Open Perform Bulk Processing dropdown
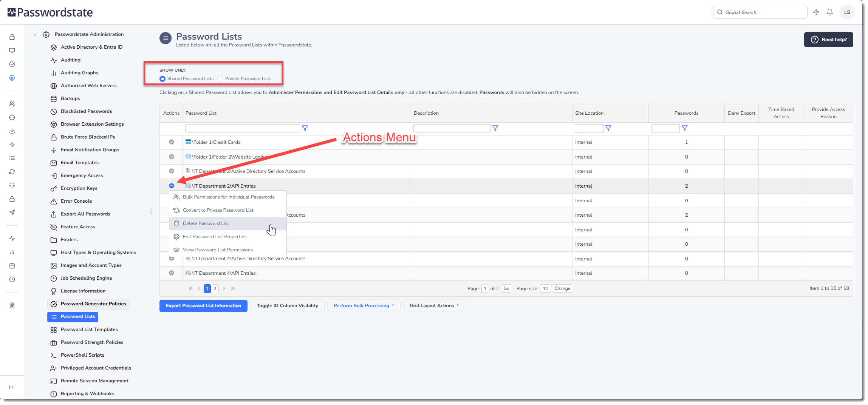 [x=364, y=306]
